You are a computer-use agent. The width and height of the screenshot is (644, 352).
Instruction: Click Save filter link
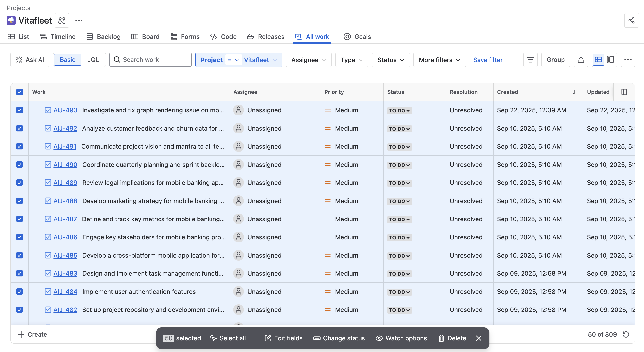point(487,60)
